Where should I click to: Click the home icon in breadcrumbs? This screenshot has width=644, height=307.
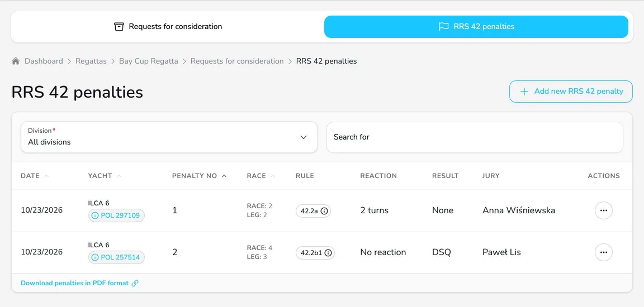[x=16, y=61]
